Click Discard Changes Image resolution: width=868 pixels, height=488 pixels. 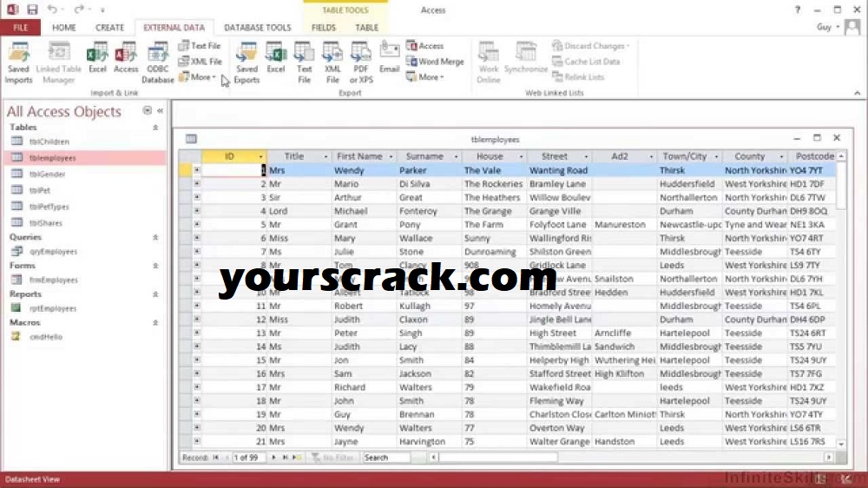click(x=591, y=46)
